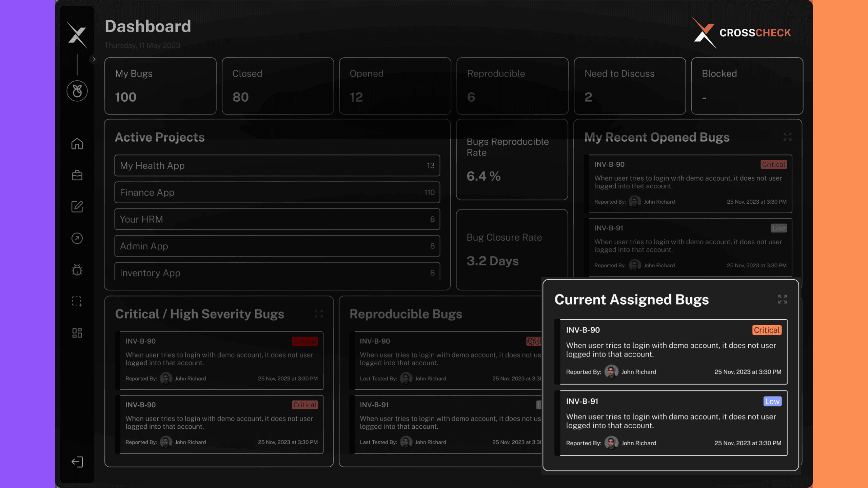Click the dashed selection-plus icon in sidebar
Viewport: 868px width, 488px height.
77,301
